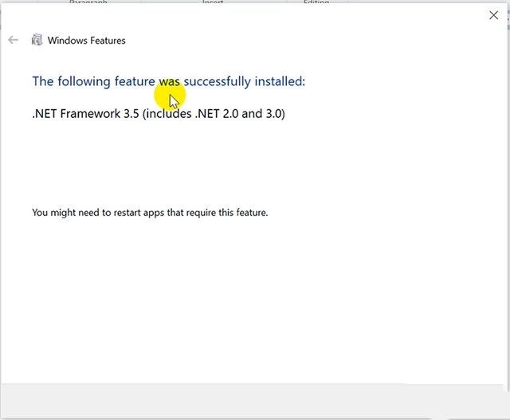Click 'You might need to restart apps' note
The width and height of the screenshot is (510, 420).
tap(150, 213)
